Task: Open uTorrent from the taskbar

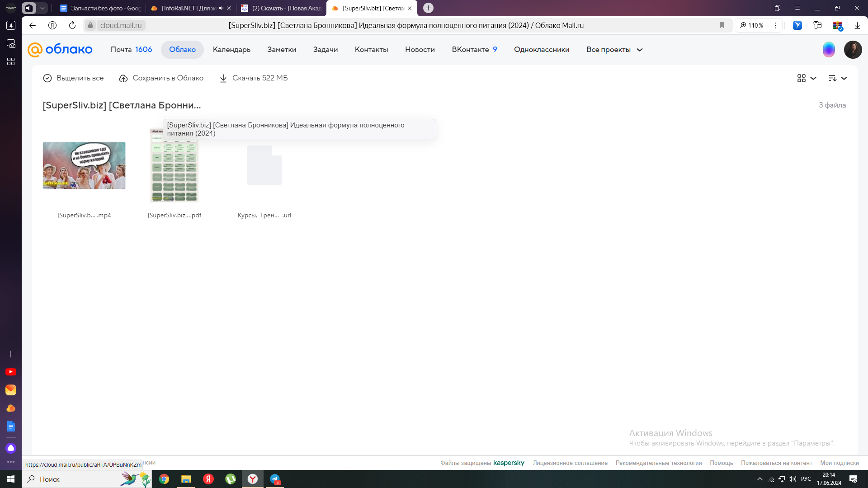Action: (231, 479)
